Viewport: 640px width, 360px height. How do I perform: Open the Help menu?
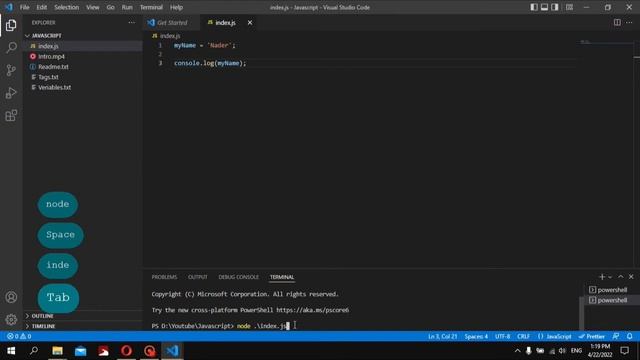coord(176,7)
